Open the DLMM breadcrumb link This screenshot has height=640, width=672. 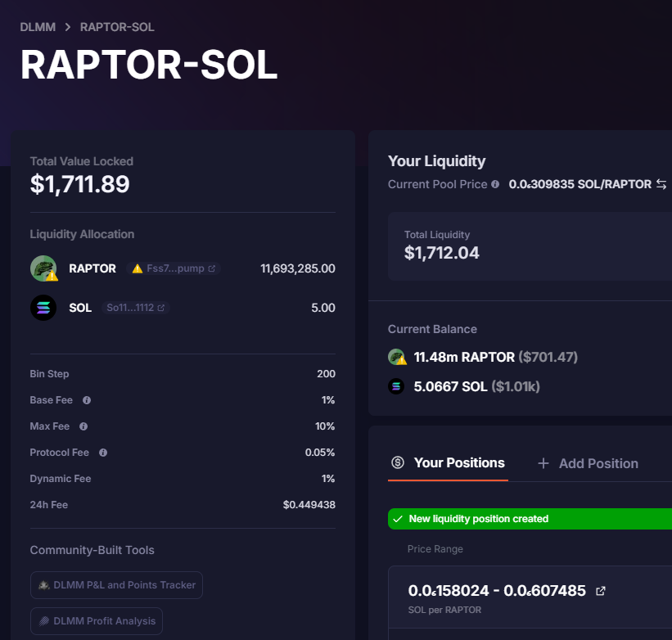click(38, 27)
